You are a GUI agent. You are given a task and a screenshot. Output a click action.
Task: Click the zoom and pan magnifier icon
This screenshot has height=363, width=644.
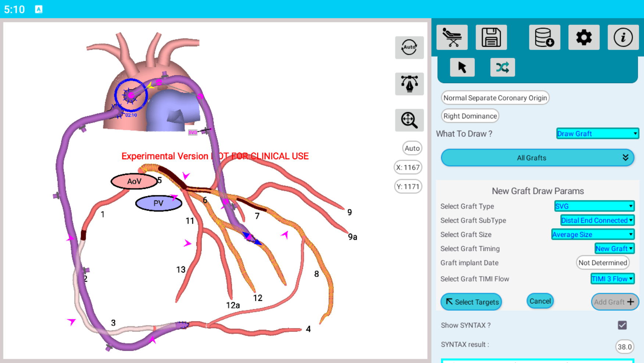(x=409, y=120)
